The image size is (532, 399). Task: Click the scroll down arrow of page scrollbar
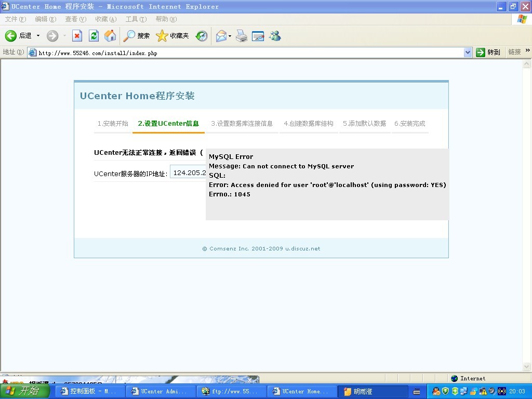pos(527,366)
